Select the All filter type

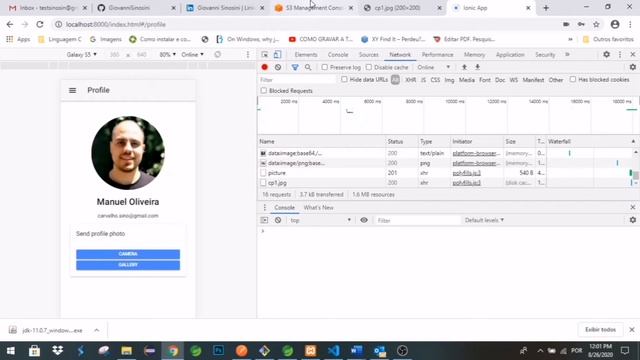pos(395,80)
